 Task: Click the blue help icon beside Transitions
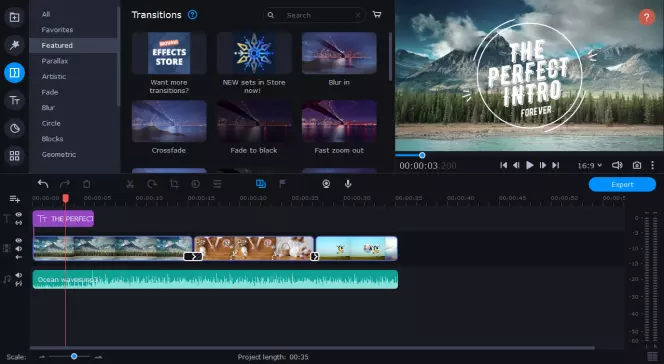pyautogui.click(x=192, y=15)
